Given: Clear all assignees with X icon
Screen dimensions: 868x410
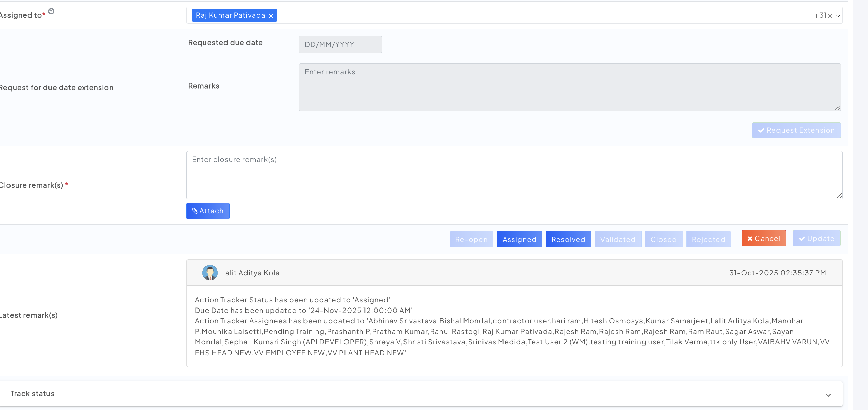Looking at the screenshot, I should coord(830,16).
